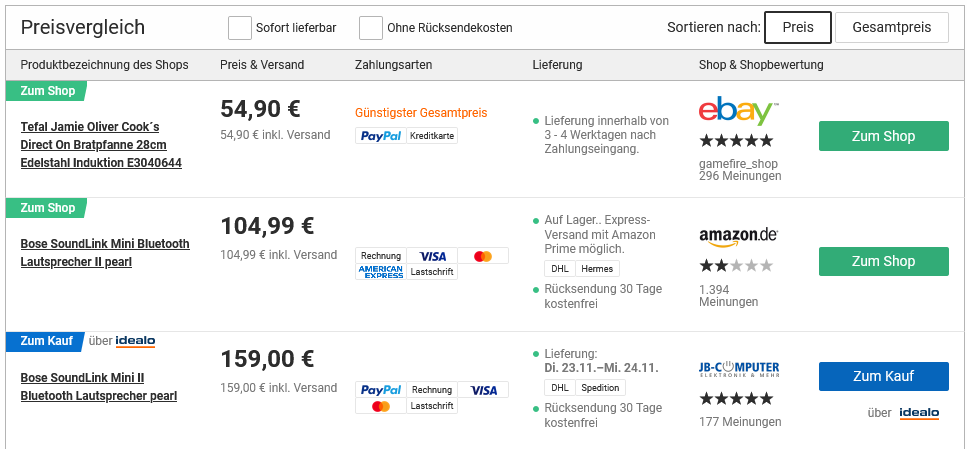Click the Zum Shop tag above Tefal product
The image size is (967, 449).
pos(48,91)
